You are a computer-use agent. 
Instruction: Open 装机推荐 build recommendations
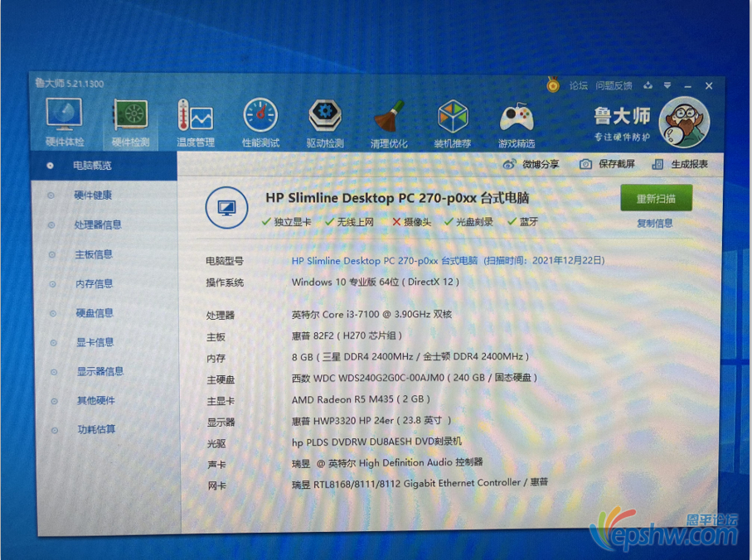pyautogui.click(x=452, y=124)
